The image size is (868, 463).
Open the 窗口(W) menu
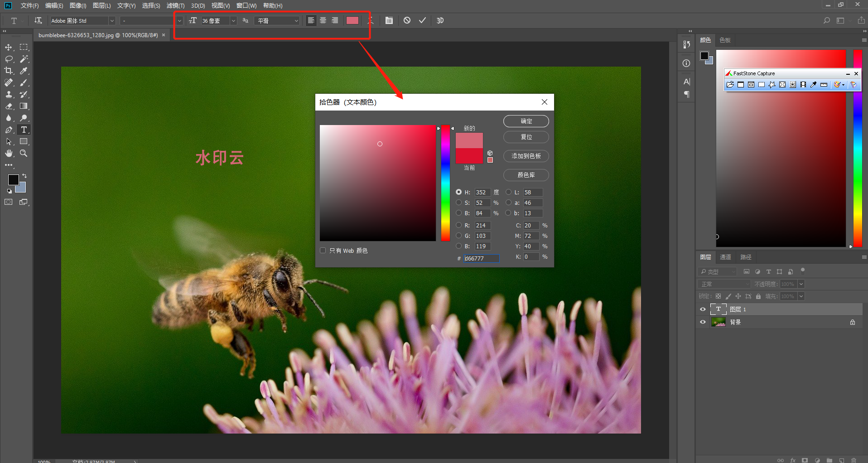(246, 5)
